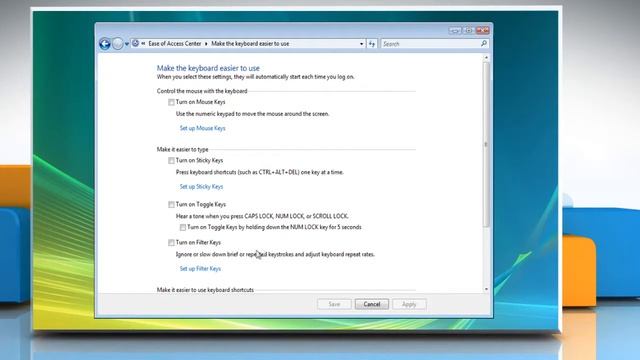Click Make it easier to use keyboard shortcuts label
Image resolution: width=640 pixels, height=360 pixels.
[x=205, y=290]
